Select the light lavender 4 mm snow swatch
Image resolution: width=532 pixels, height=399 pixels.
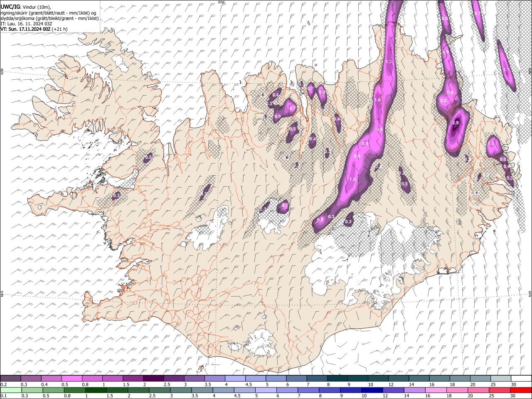click(x=235, y=379)
